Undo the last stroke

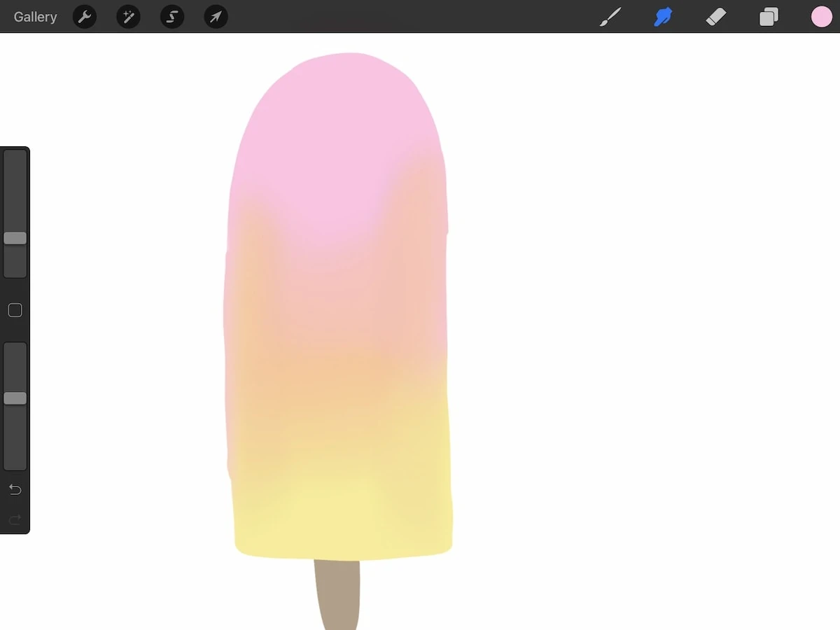point(15,489)
